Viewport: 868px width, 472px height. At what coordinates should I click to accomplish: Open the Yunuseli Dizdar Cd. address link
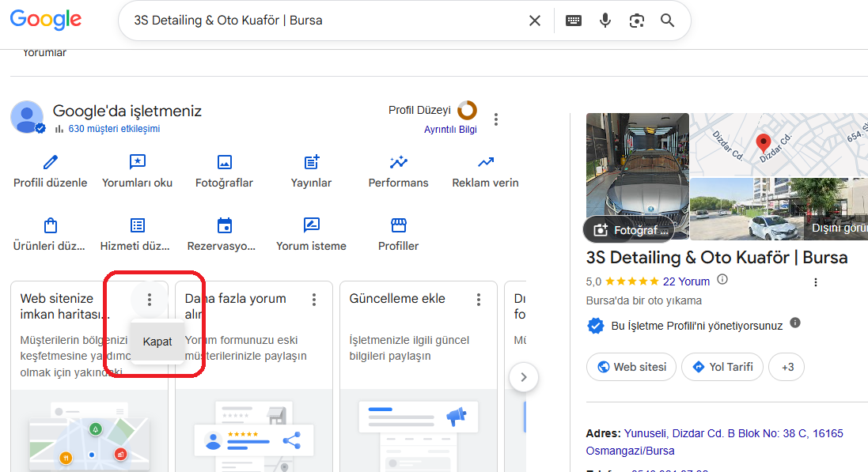pyautogui.click(x=714, y=442)
